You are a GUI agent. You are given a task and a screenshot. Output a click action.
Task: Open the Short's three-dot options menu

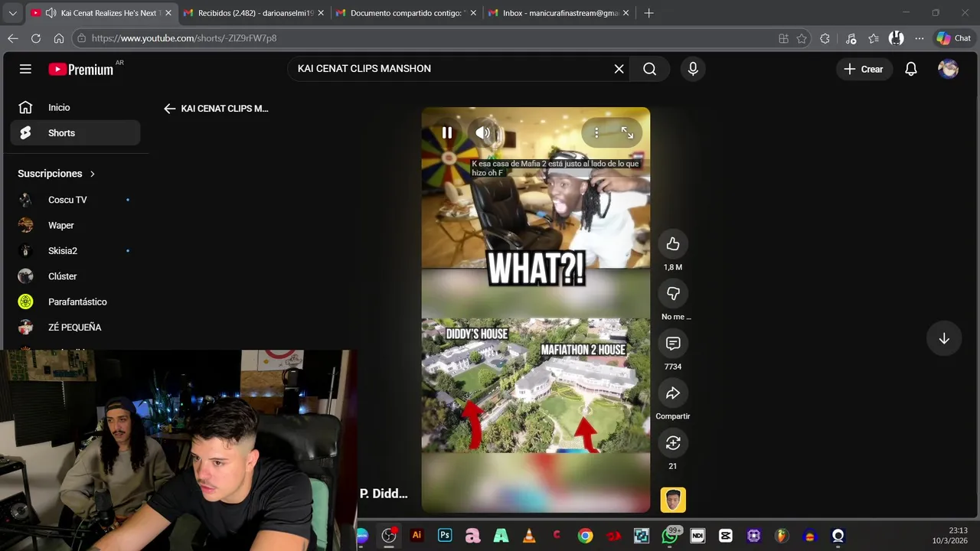(596, 133)
